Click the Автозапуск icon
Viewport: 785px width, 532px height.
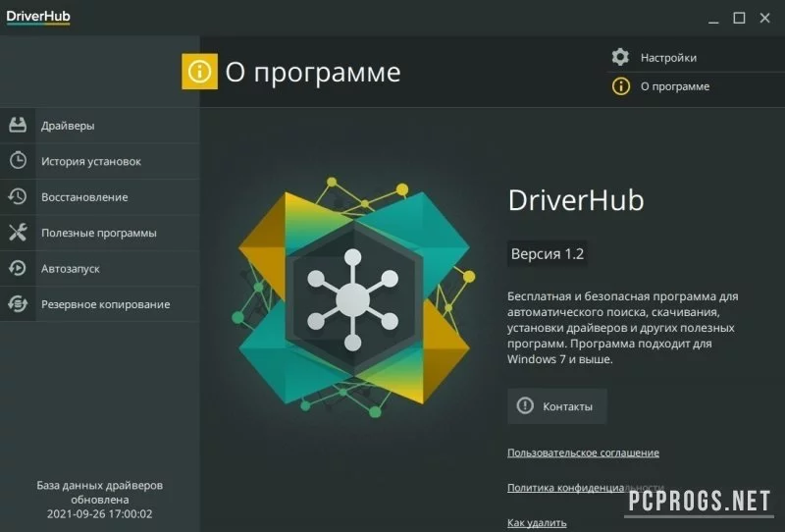point(18,269)
